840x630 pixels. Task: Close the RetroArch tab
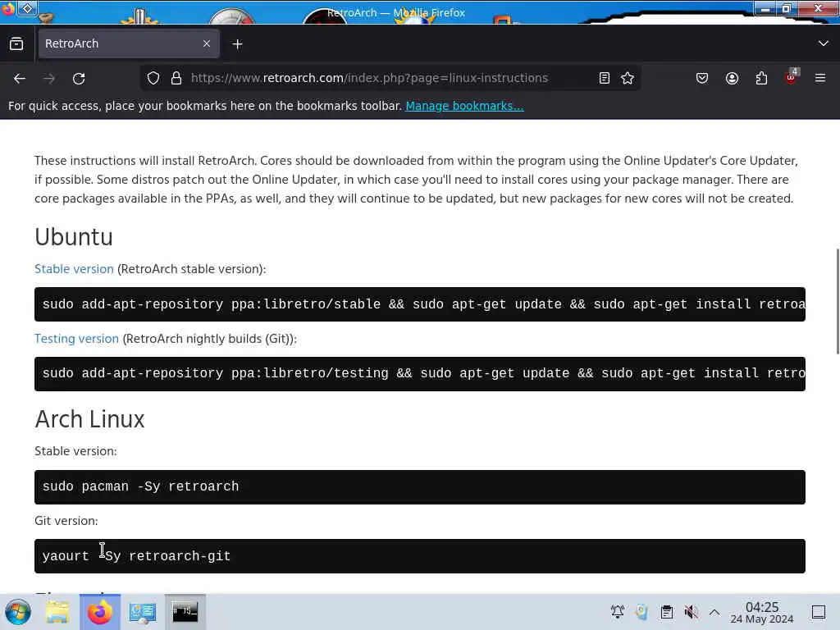coord(207,44)
